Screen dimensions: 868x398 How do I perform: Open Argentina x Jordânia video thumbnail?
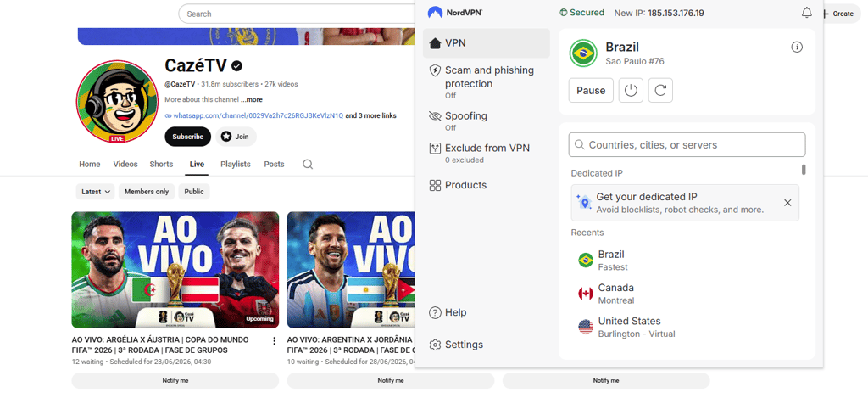pyautogui.click(x=350, y=270)
